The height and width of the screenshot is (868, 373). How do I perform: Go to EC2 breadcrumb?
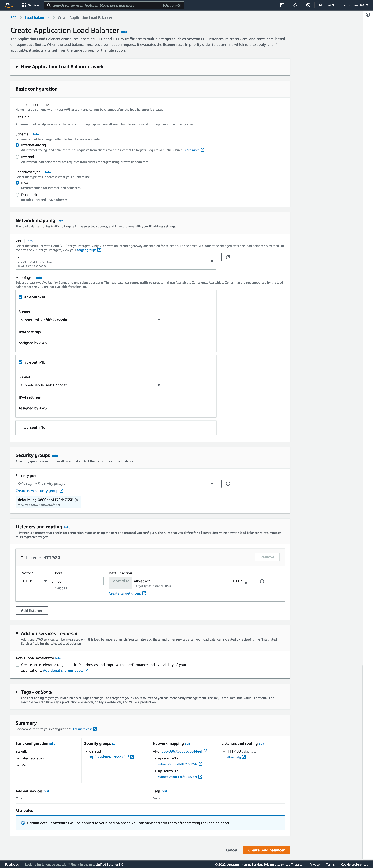(13, 17)
